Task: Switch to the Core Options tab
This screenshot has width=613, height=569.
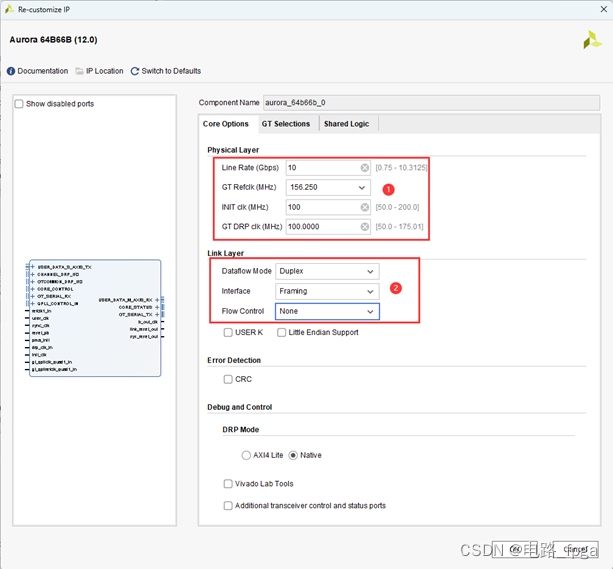Action: pyautogui.click(x=226, y=124)
